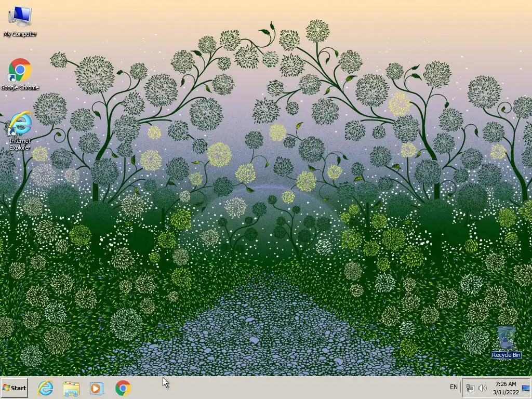Select the Internet Explorer desktop shortcut

tap(20, 130)
